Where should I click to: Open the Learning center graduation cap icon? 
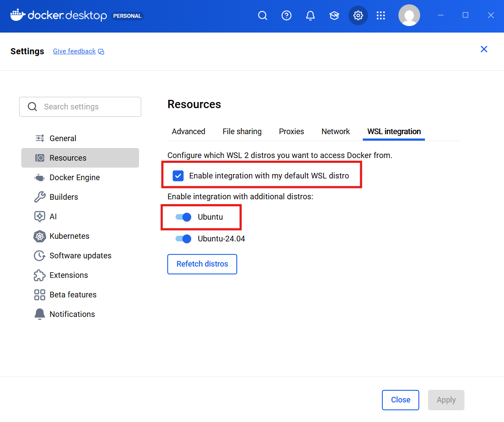[x=334, y=16]
